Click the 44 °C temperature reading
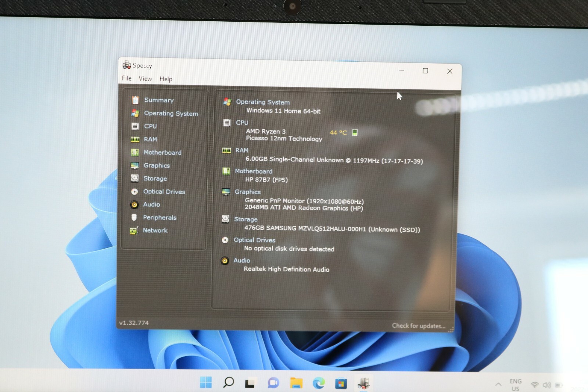This screenshot has height=392, width=588. click(338, 133)
